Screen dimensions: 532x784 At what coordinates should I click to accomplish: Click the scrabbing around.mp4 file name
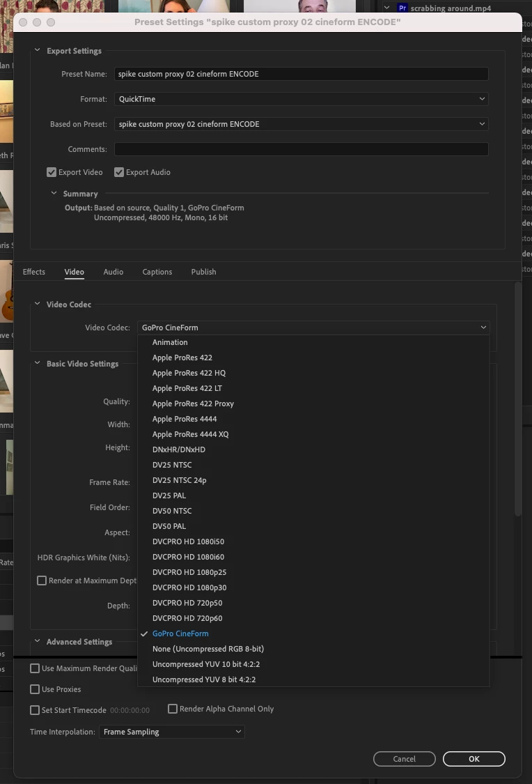[x=451, y=8]
